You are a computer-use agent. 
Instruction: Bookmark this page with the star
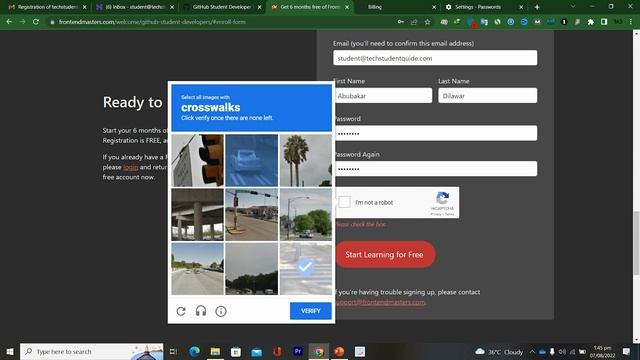(x=427, y=22)
